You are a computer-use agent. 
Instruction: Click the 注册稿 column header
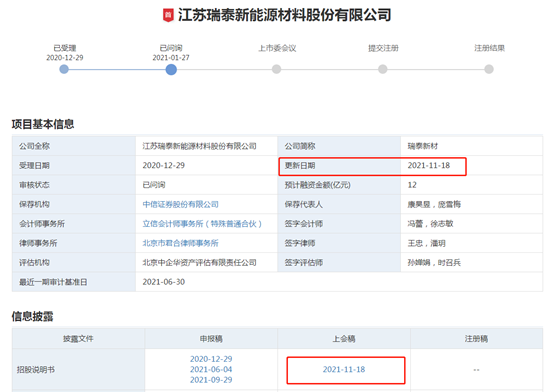476,339
